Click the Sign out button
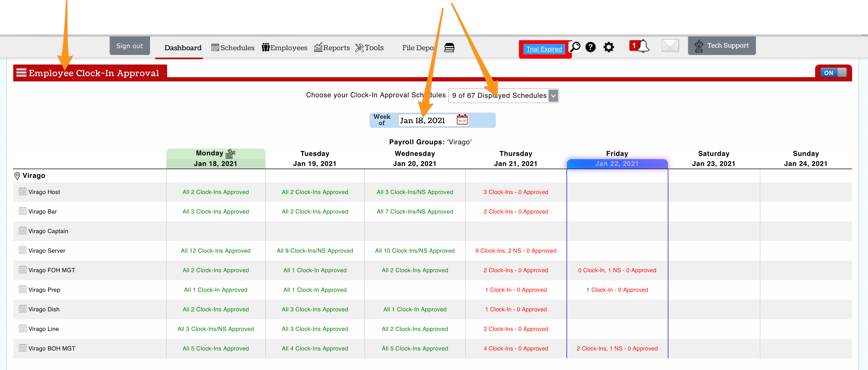 (129, 46)
